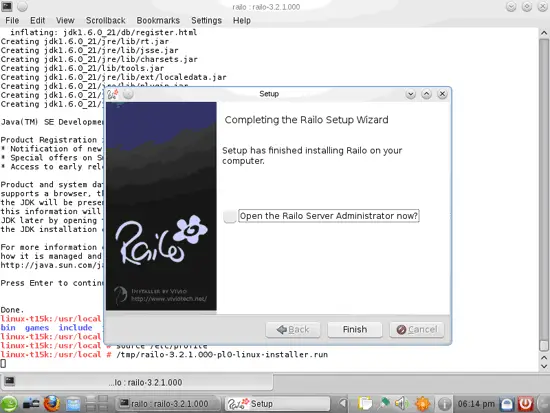Maximize the Setup dialog window
This screenshot has width=550, height=413.
pos(426,94)
